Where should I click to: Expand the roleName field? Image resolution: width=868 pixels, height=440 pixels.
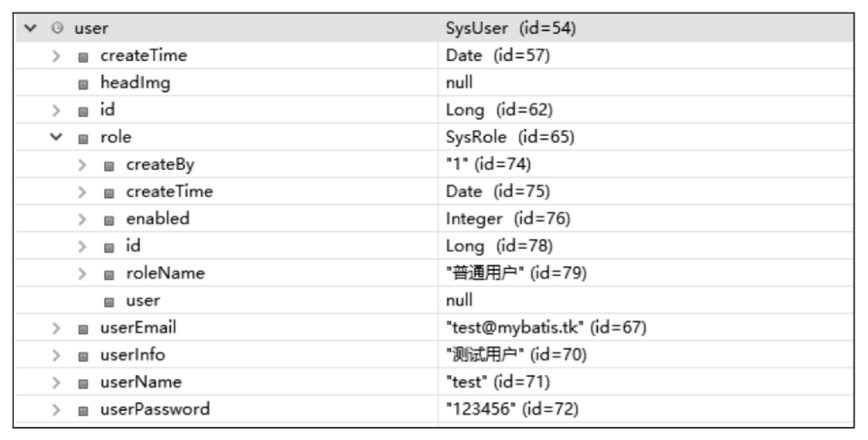tap(82, 274)
